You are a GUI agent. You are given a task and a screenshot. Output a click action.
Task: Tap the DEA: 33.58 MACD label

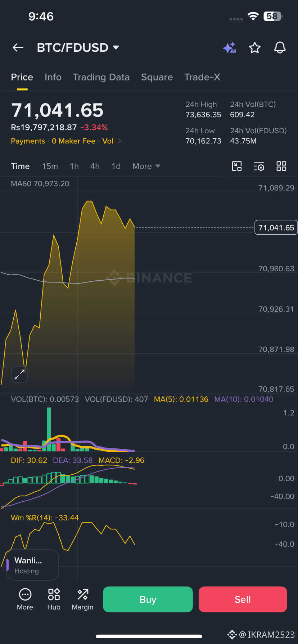click(73, 460)
